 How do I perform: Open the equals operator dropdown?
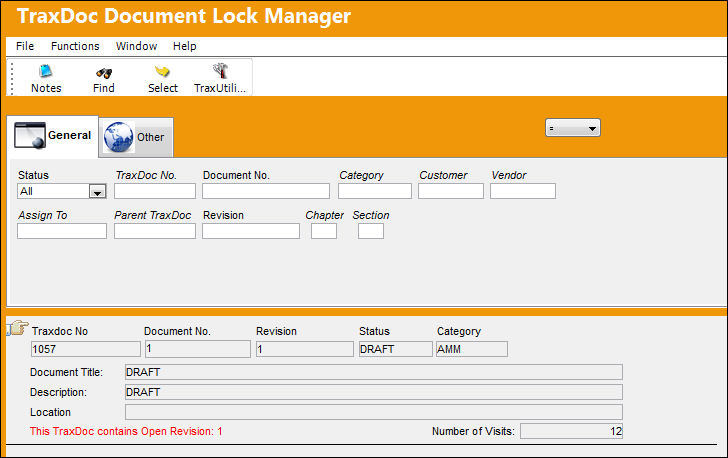coord(572,128)
